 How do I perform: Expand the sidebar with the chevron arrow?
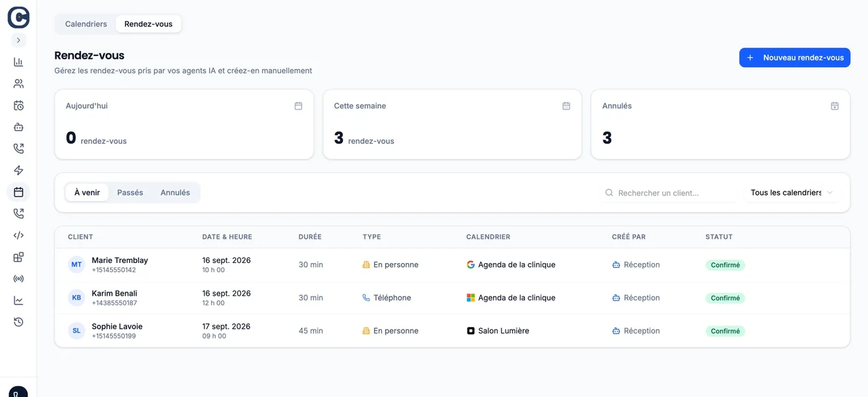point(19,40)
